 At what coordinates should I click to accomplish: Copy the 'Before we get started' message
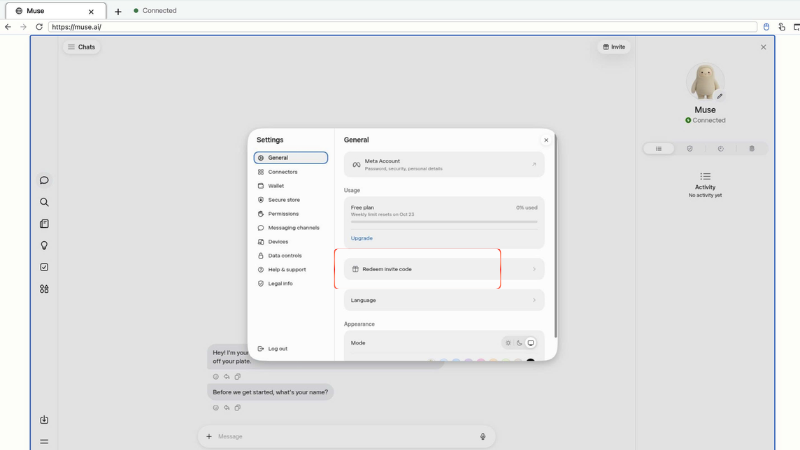coord(237,408)
